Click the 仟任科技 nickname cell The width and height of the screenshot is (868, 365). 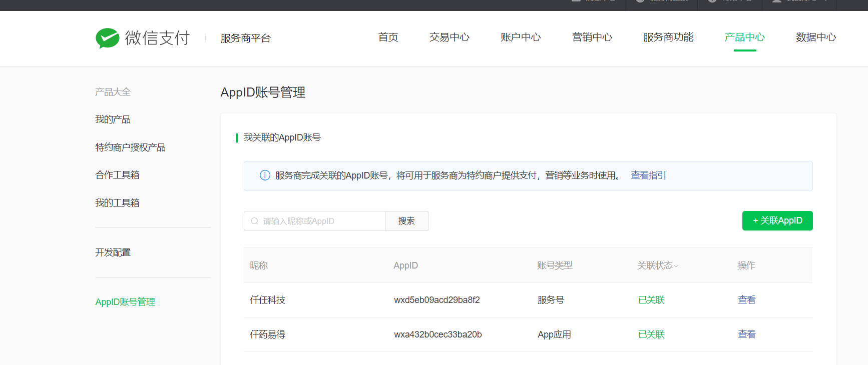[x=267, y=300]
